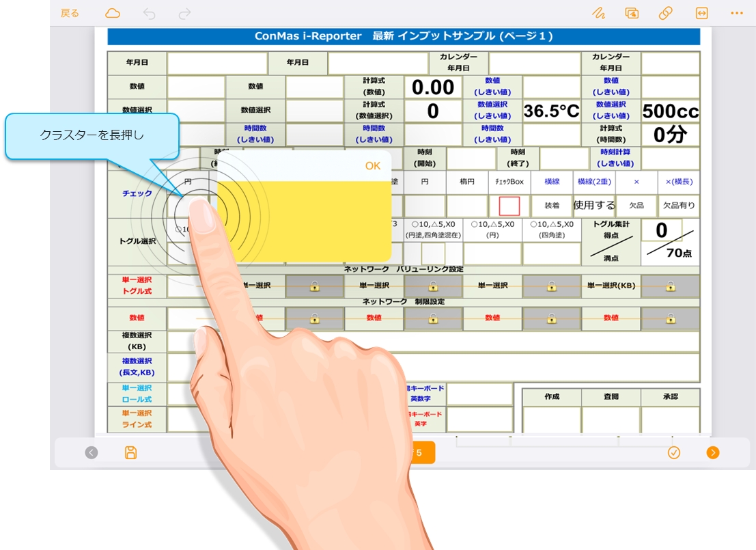Go to next page with orange chevron

(712, 452)
